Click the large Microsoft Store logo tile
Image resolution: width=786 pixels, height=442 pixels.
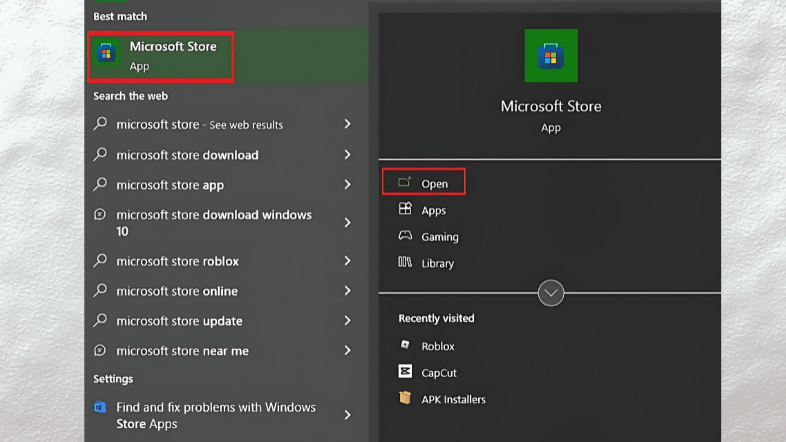[x=550, y=55]
